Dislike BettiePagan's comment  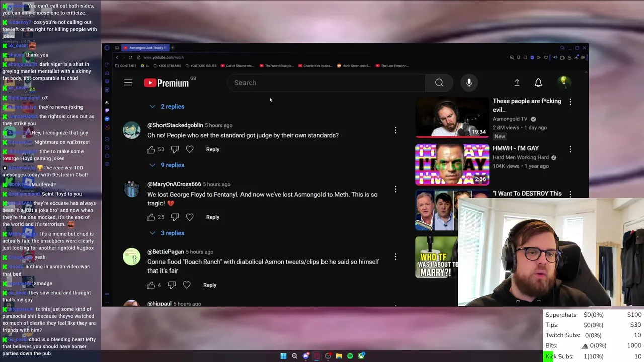[172, 285]
